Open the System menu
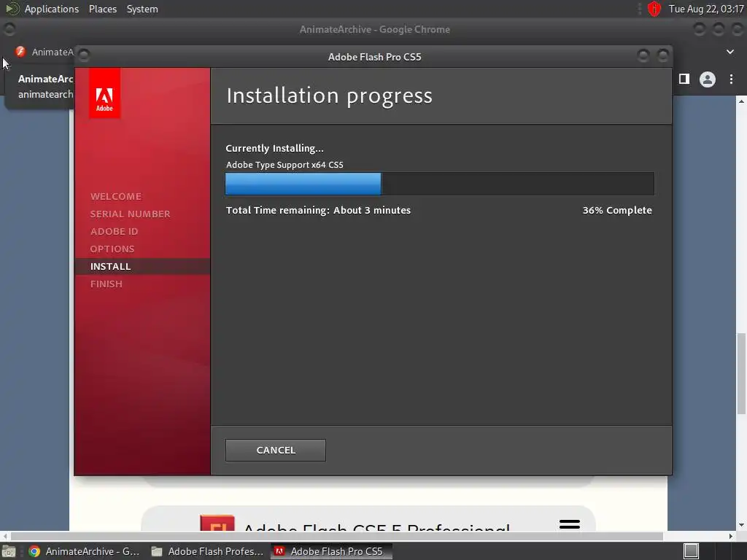 [142, 9]
